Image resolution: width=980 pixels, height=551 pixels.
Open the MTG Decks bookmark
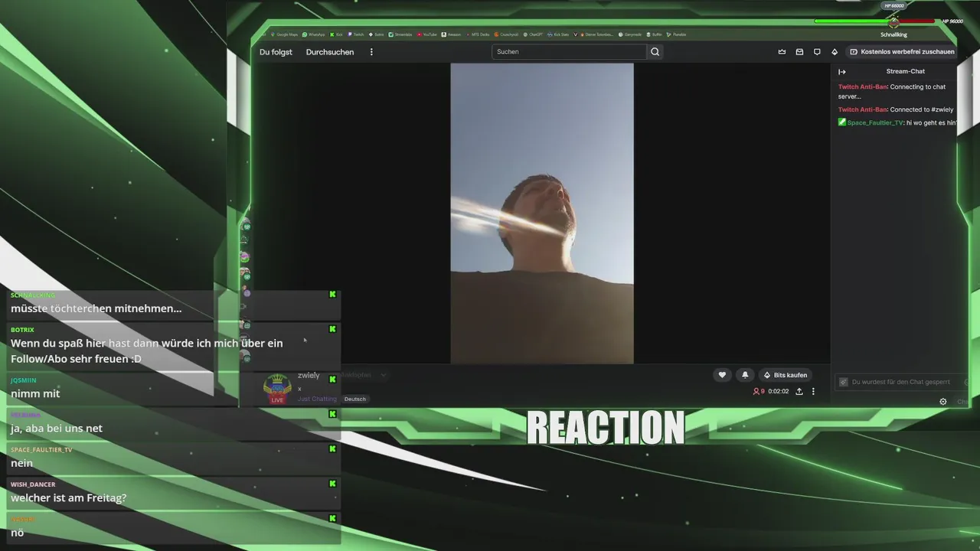click(x=479, y=34)
